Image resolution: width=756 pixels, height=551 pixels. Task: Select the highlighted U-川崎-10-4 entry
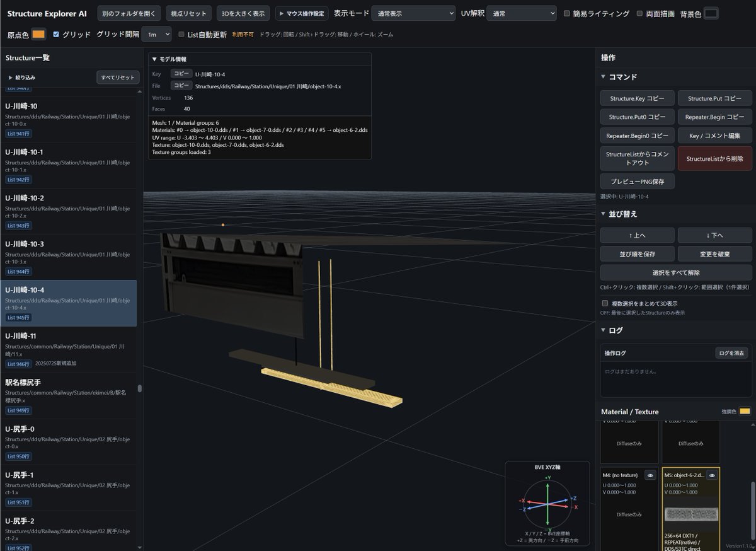68,303
